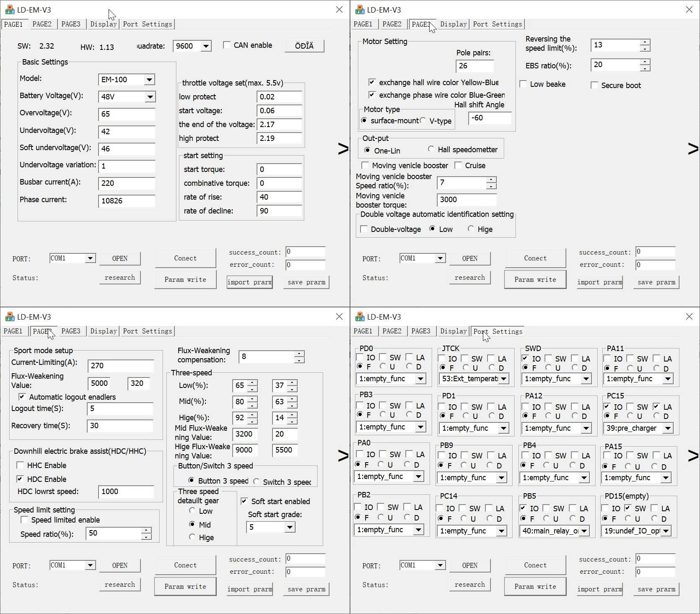Disable the HDC Enable checkbox
The image size is (700, 614).
[x=20, y=479]
